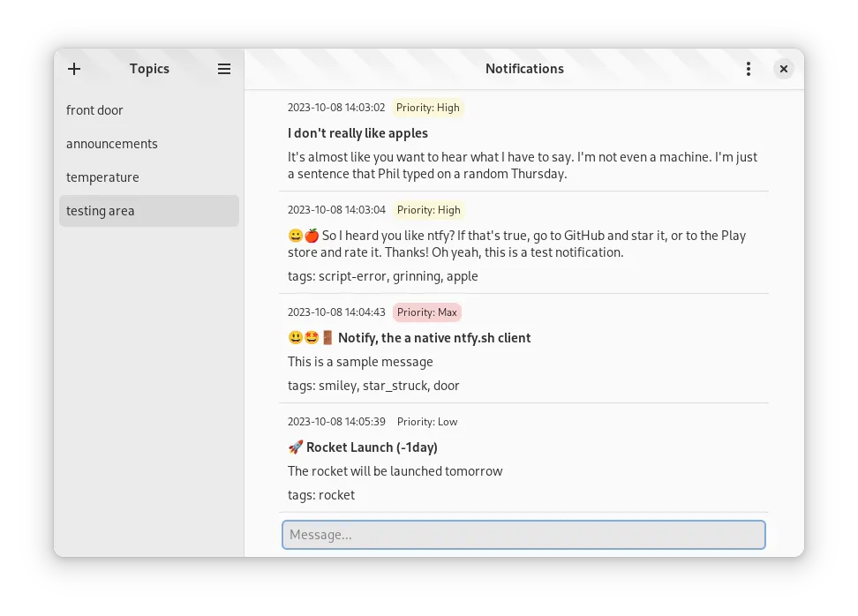Open the three-dot menu in the Notifications header
858x616 pixels.
[748, 69]
